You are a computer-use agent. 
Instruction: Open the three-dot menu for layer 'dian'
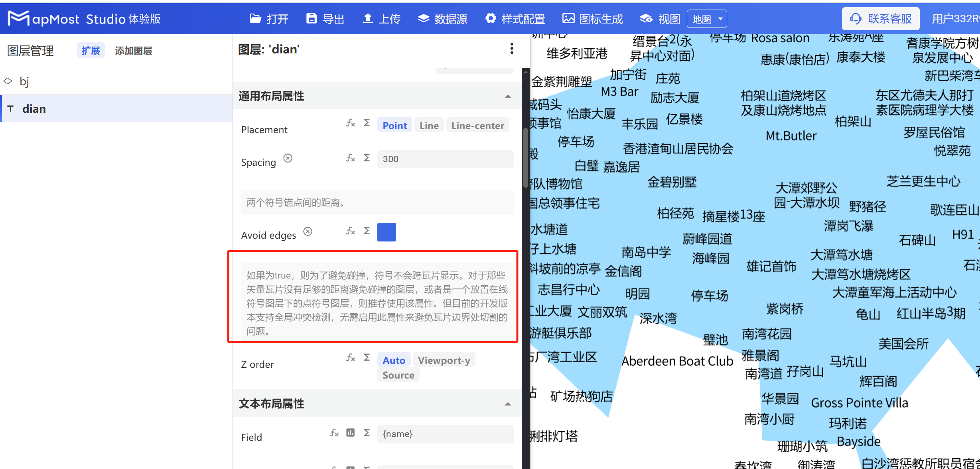click(x=512, y=49)
